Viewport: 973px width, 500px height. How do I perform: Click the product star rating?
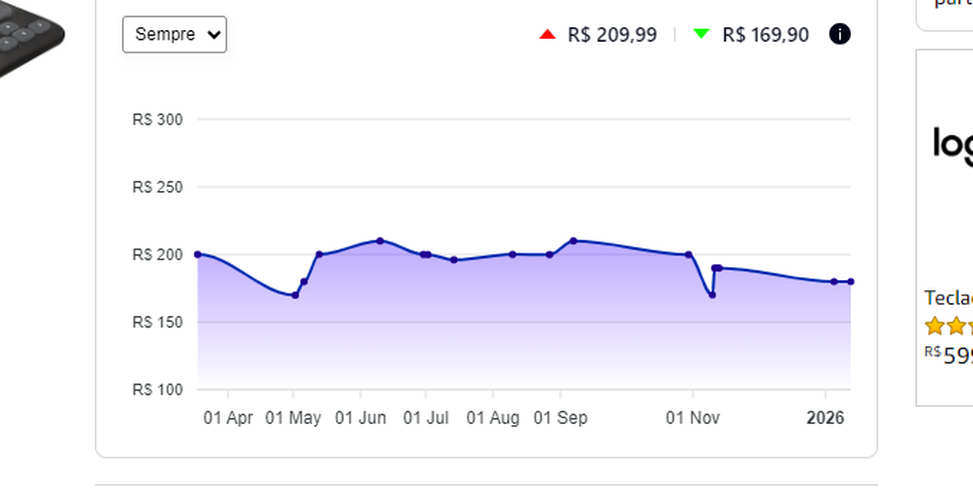948,326
